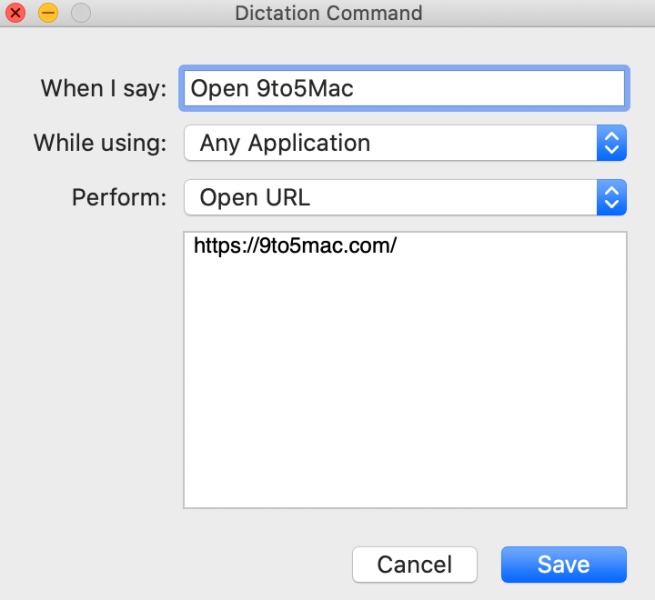This screenshot has width=655, height=600.
Task: Select the "Any Application" popup text
Action: point(285,143)
